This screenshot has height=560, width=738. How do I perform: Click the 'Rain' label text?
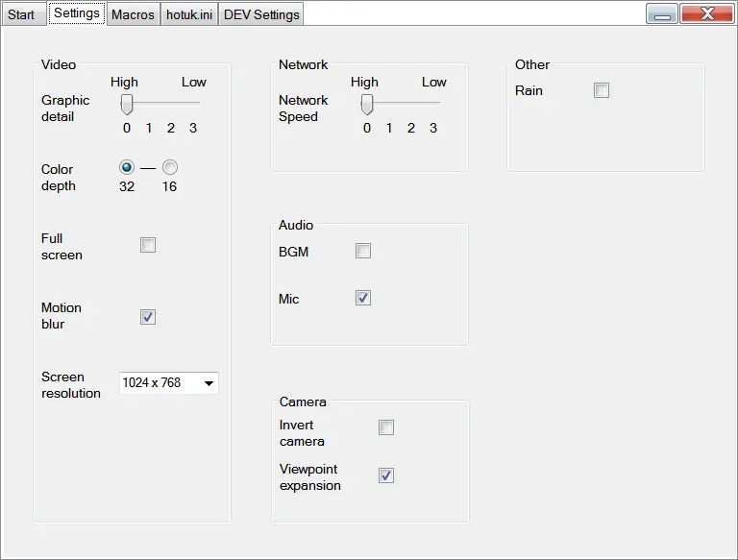(529, 90)
